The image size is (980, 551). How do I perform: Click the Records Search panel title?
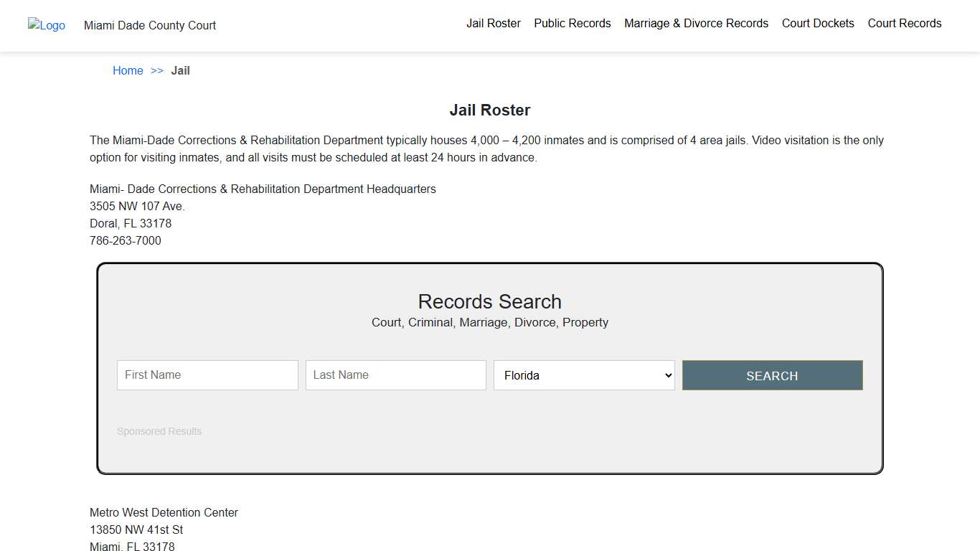click(490, 301)
